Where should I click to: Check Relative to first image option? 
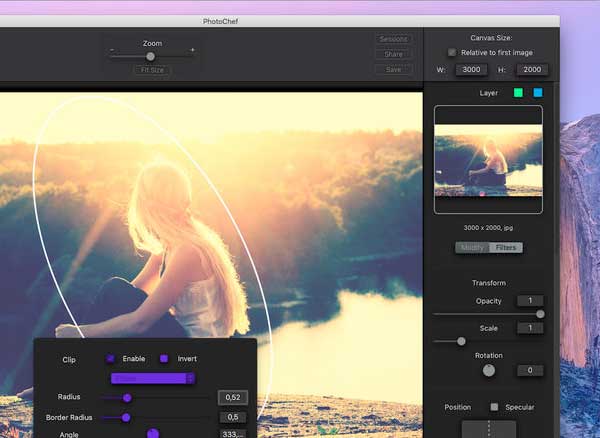coord(452,52)
